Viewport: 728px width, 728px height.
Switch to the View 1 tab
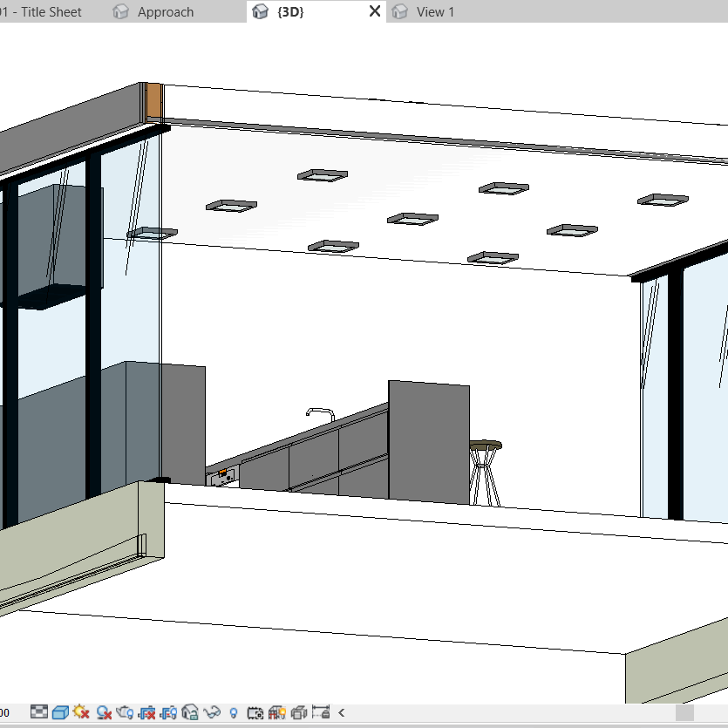[435, 12]
